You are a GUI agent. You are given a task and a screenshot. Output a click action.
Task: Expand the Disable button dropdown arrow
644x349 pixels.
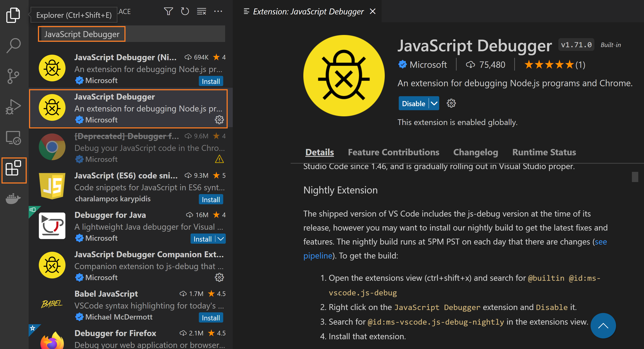434,103
